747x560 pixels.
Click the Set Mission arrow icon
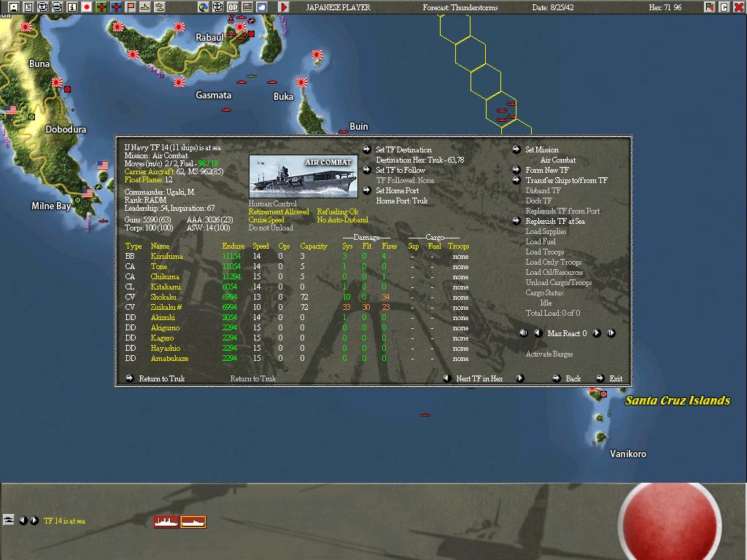pyautogui.click(x=516, y=149)
